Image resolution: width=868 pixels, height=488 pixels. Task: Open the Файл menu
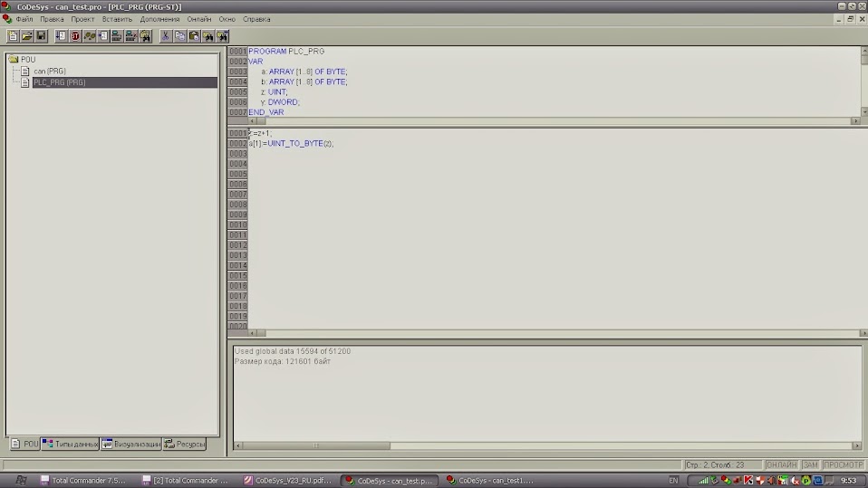pos(24,19)
